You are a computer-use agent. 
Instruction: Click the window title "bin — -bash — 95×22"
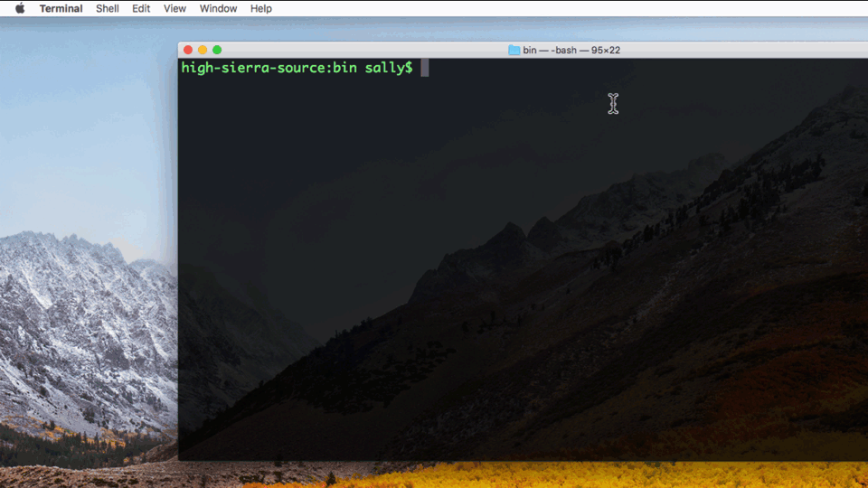click(x=571, y=50)
